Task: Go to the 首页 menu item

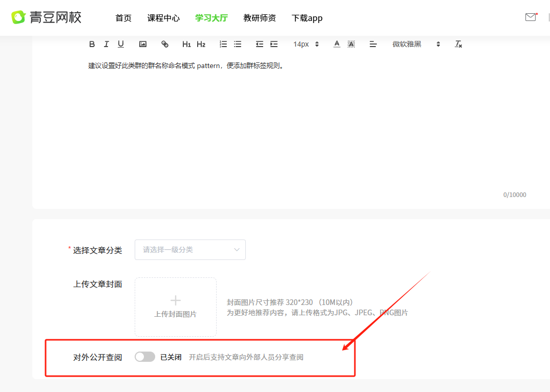Action: (x=123, y=18)
